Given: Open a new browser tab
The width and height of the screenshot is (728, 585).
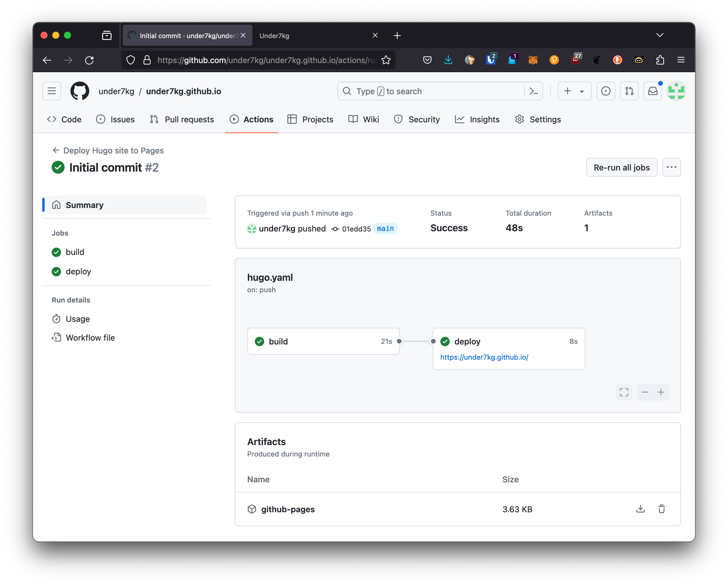Looking at the screenshot, I should tap(397, 35).
